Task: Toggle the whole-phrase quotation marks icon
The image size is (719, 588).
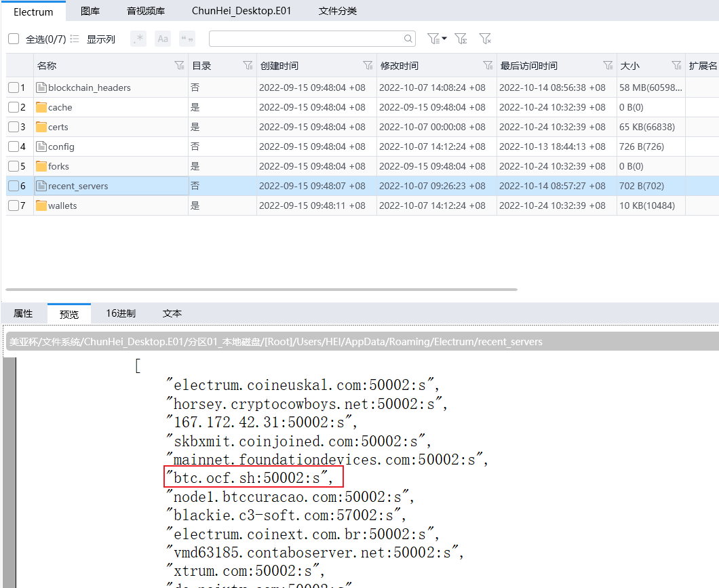Action: tap(187, 39)
